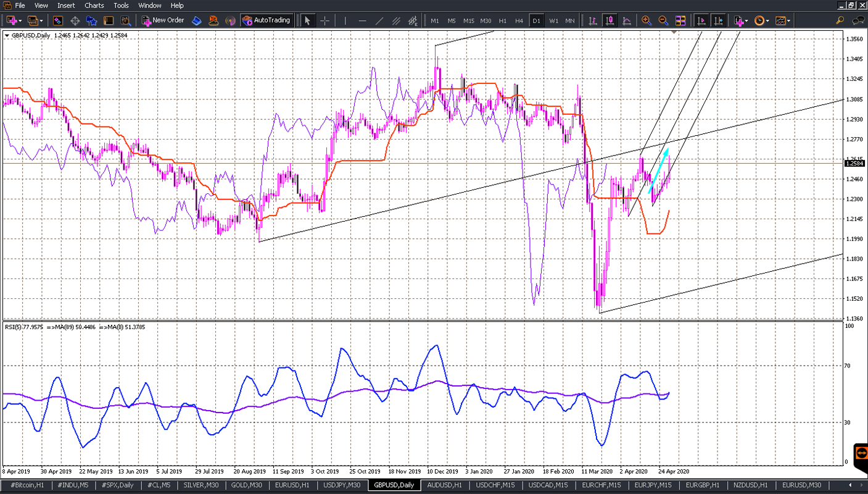The image size is (868, 494).
Task: Toggle the AutoTrading button
Action: click(266, 20)
